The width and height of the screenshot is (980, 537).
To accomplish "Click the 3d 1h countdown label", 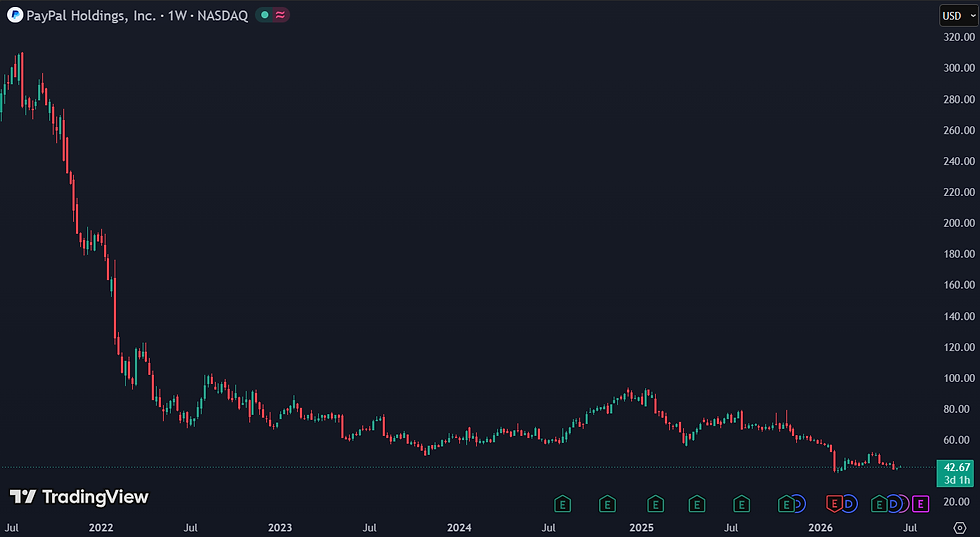I will [957, 480].
